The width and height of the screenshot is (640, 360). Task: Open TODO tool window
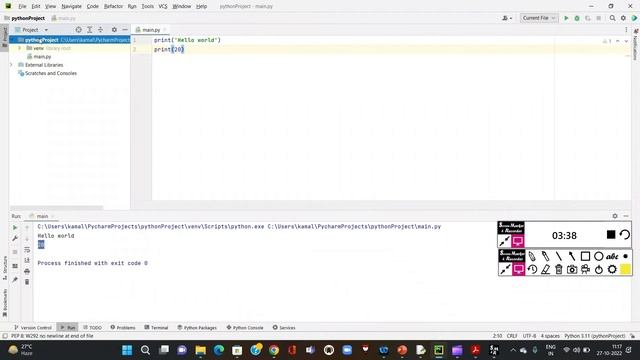pyautogui.click(x=92, y=327)
